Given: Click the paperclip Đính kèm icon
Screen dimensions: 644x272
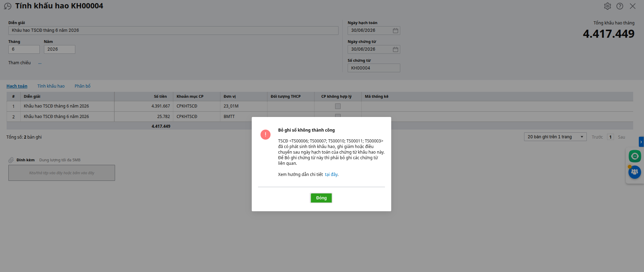Looking at the screenshot, I should click(11, 160).
